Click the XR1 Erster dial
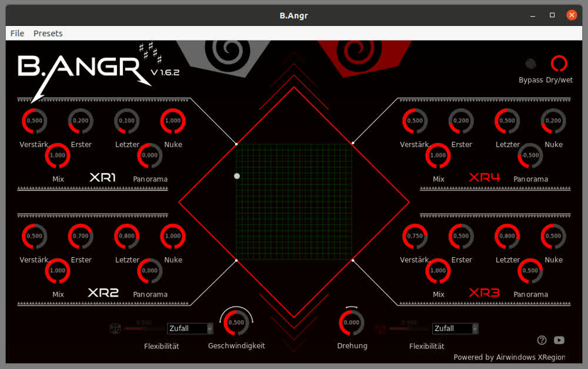The height and width of the screenshot is (369, 588). point(81,121)
